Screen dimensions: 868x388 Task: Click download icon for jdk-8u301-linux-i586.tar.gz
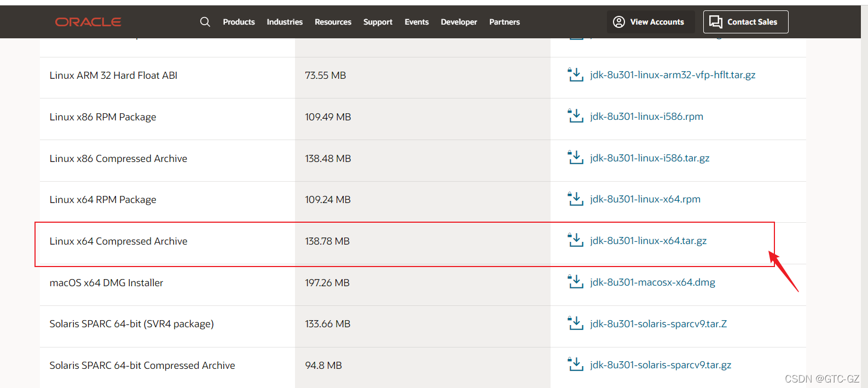(575, 158)
